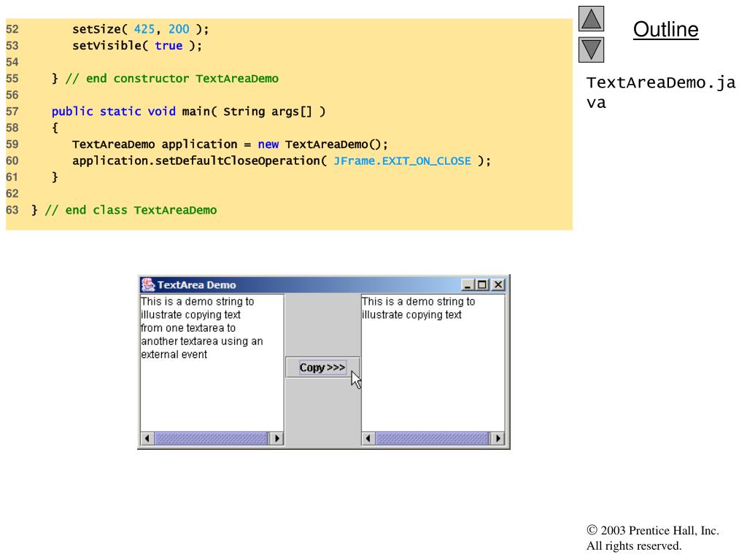747x560 pixels.
Task: Click 'public static void main' code line
Action: click(189, 112)
